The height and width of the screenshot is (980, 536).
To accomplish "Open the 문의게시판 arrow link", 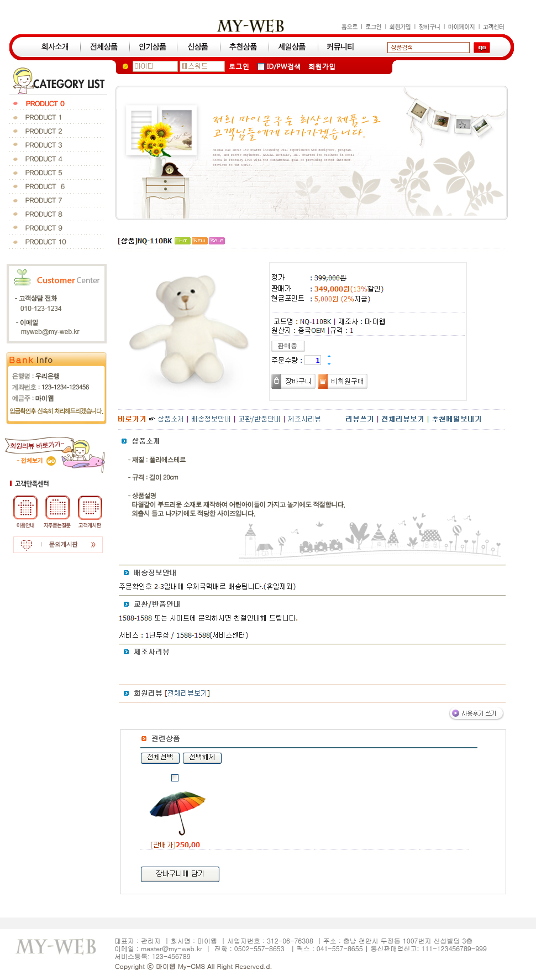I will click(x=93, y=545).
